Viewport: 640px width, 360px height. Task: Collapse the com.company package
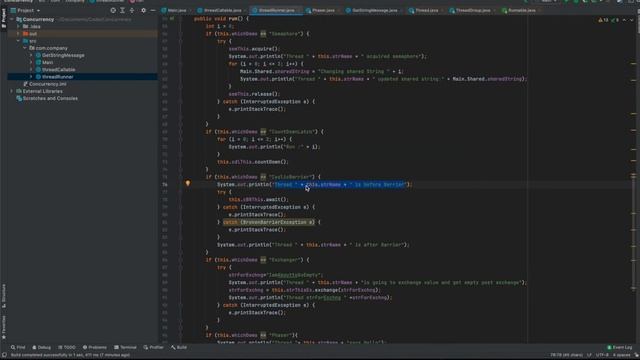pyautogui.click(x=25, y=48)
